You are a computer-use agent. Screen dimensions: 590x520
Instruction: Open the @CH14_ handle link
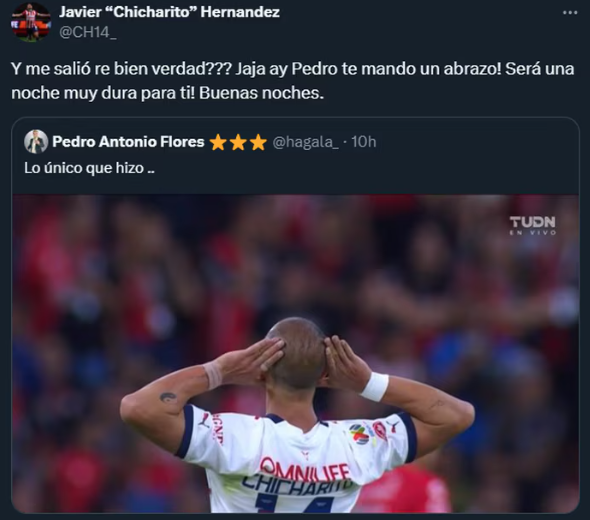click(88, 32)
